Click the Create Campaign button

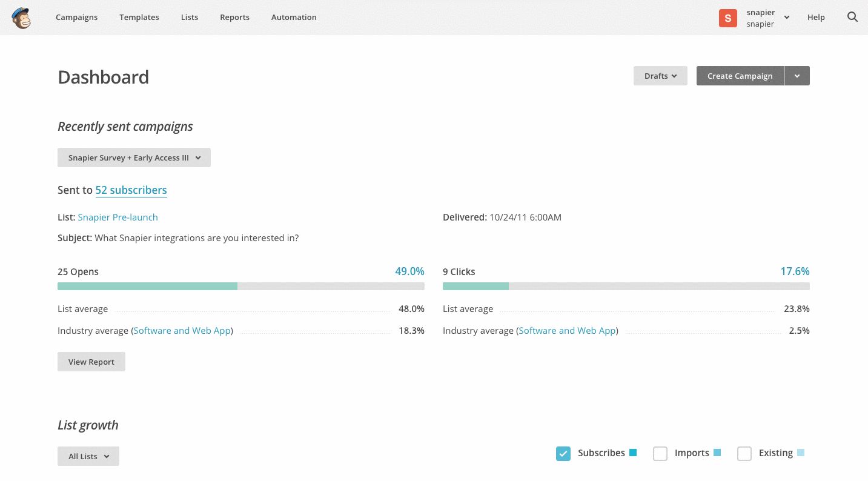pos(740,76)
